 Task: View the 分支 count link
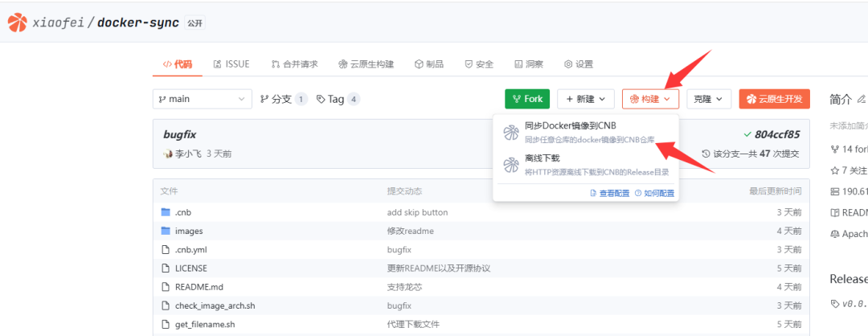point(284,99)
